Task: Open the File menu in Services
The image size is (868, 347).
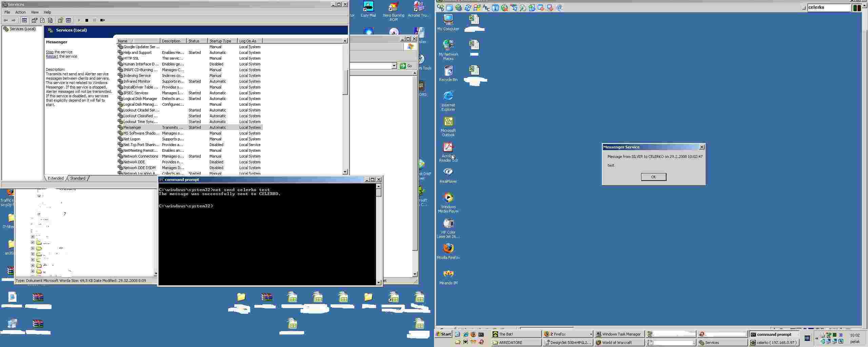Action: click(7, 12)
